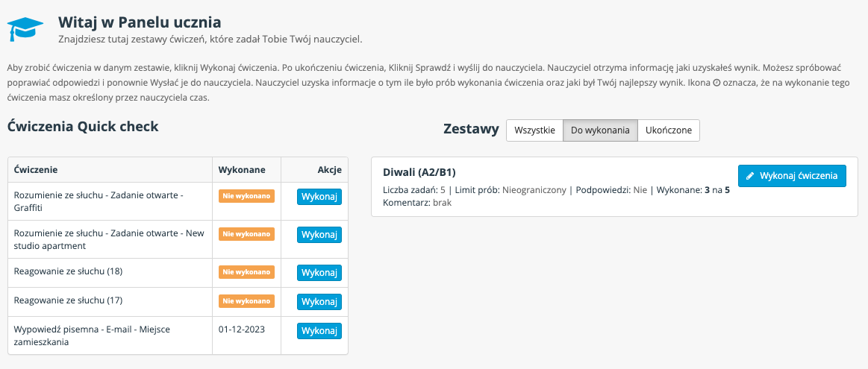Select the Wszystkie sets filter
This screenshot has height=369, width=868.
(x=534, y=130)
